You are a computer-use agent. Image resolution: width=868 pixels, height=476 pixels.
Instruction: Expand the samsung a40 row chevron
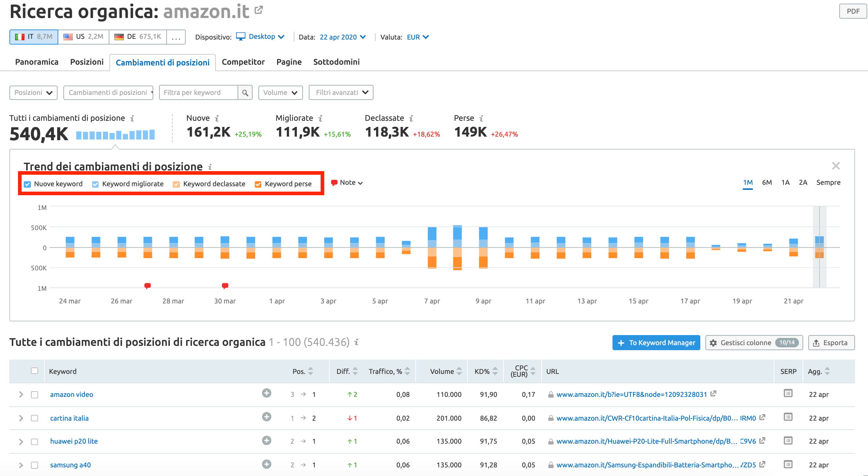[x=21, y=465]
